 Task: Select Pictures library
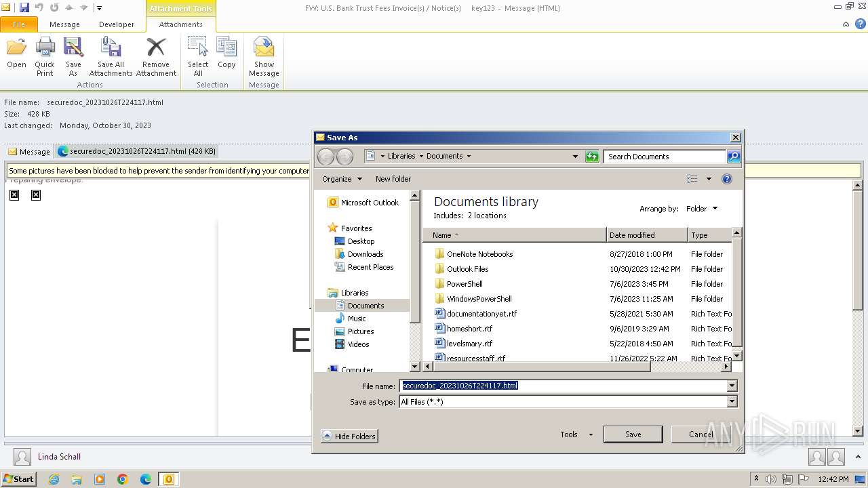point(355,331)
